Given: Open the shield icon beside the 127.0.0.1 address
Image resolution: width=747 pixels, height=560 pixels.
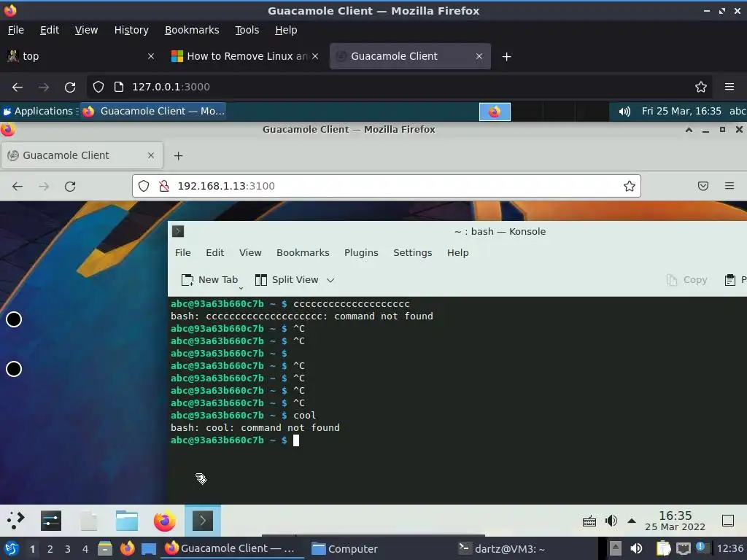Looking at the screenshot, I should (x=98, y=87).
